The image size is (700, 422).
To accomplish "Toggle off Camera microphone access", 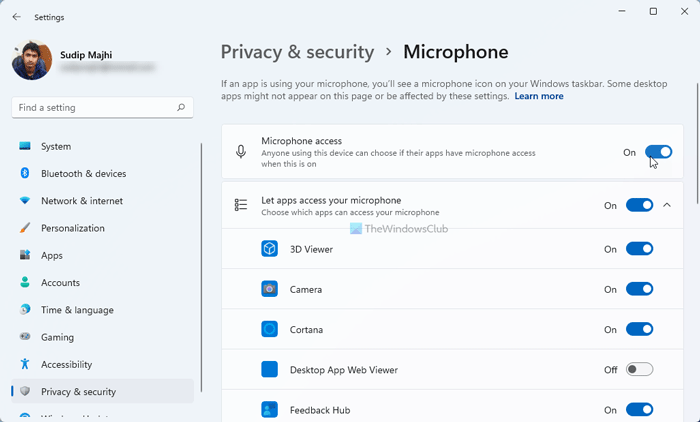I will 639,289.
